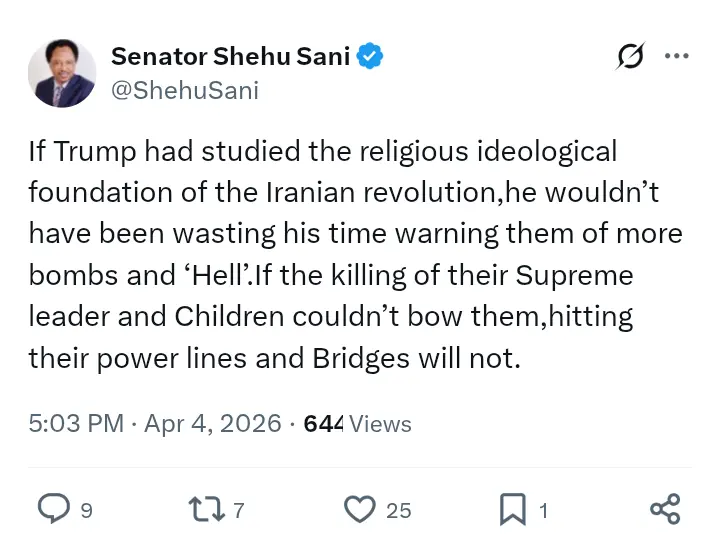Click the bookmark count of 1
720x540 pixels.
pos(543,511)
